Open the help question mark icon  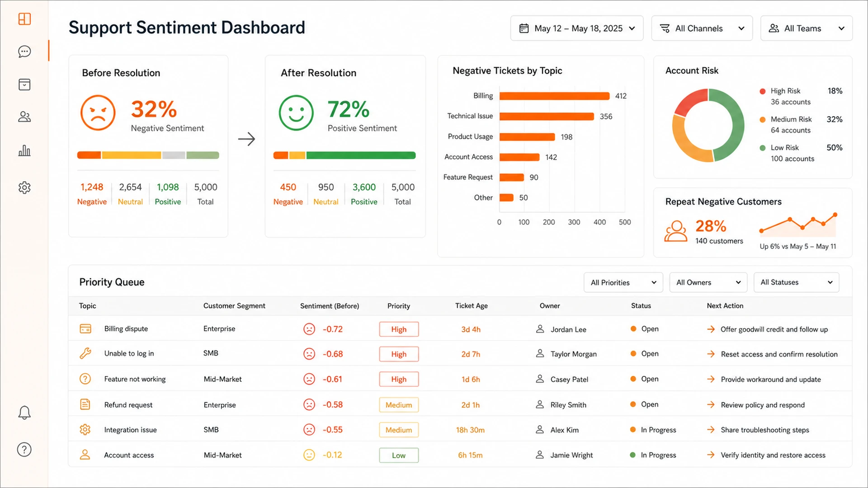(24, 450)
